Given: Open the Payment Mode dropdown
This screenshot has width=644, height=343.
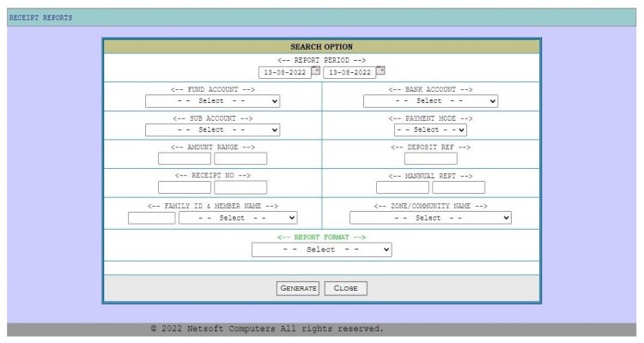Looking at the screenshot, I should pyautogui.click(x=430, y=129).
